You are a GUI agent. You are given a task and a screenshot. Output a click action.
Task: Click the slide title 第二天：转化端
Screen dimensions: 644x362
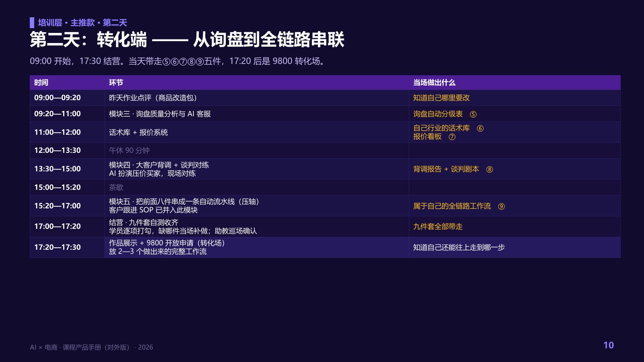click(89, 39)
